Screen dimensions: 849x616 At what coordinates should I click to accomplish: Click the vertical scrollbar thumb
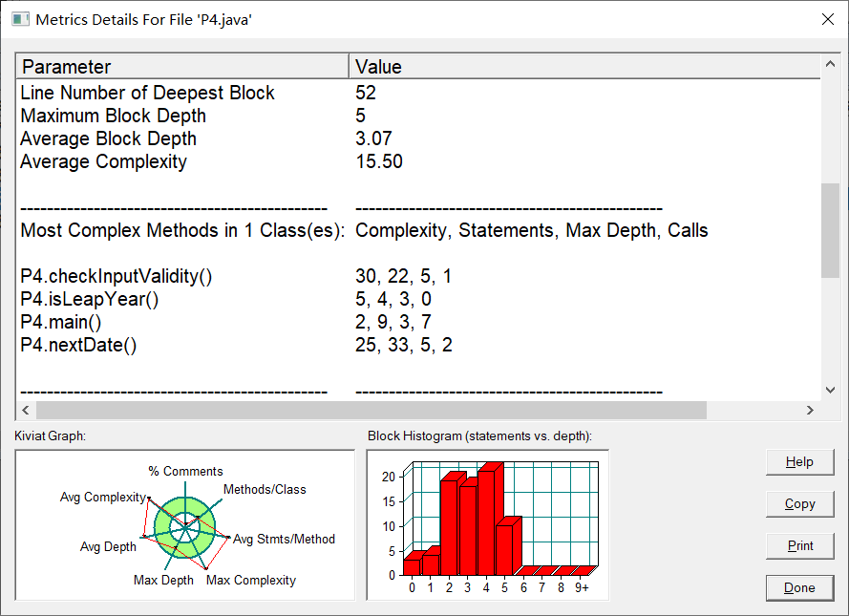[830, 230]
